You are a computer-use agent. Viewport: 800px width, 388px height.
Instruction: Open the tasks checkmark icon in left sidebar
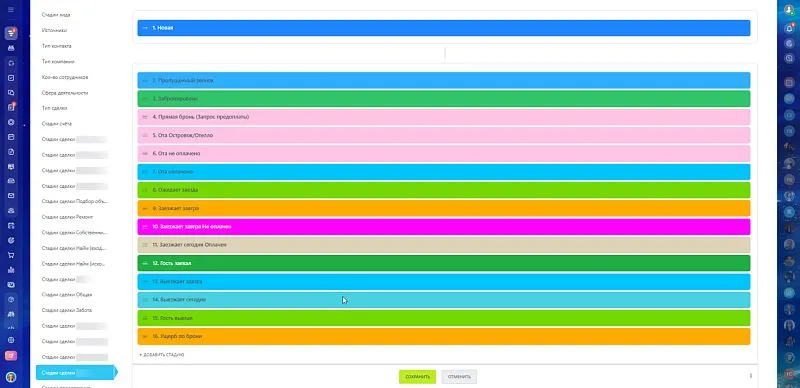click(x=11, y=78)
